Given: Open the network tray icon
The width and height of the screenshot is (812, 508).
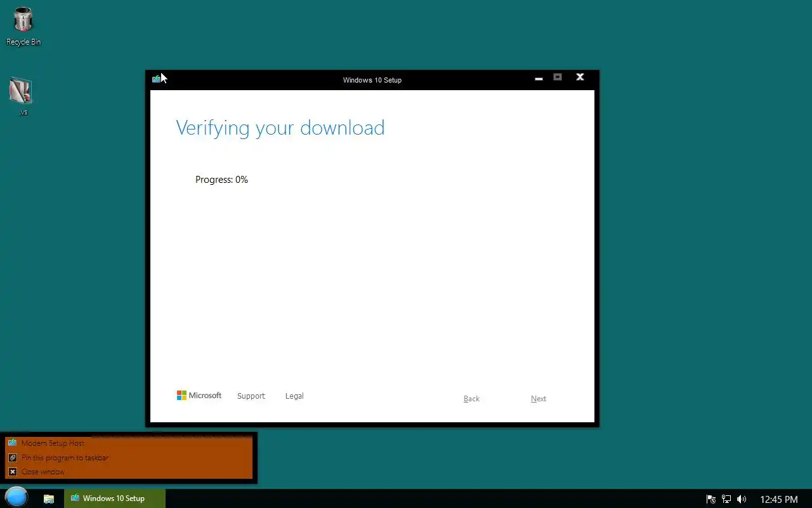Looking at the screenshot, I should pyautogui.click(x=726, y=499).
